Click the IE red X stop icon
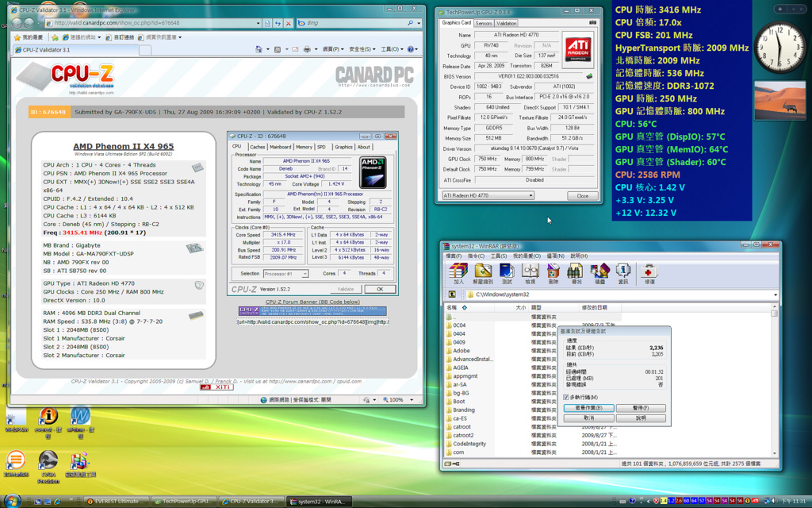 (x=289, y=23)
